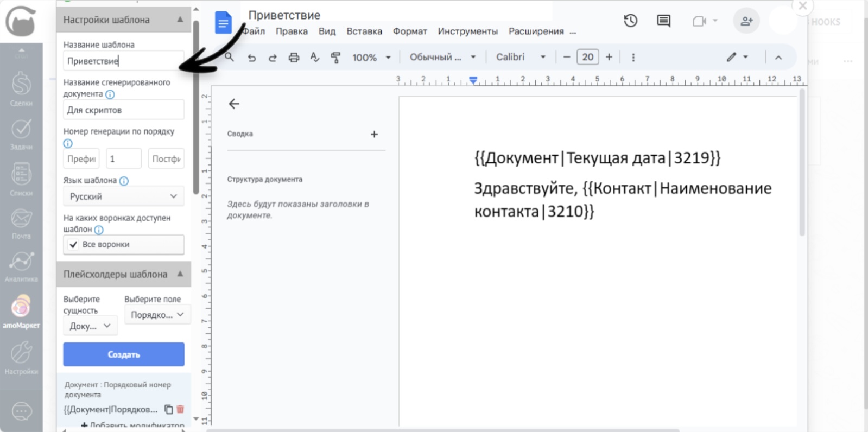Click the Постфикс input field
This screenshot has height=432, width=868.
(166, 159)
